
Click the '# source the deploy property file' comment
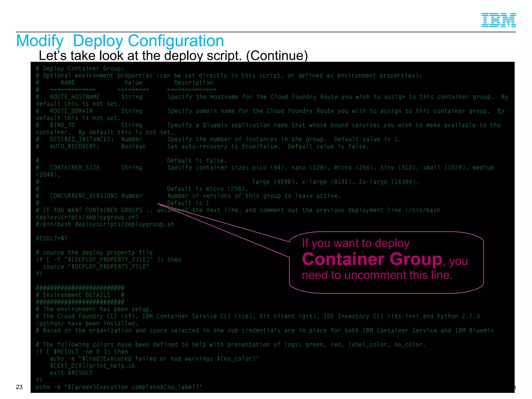click(x=94, y=253)
